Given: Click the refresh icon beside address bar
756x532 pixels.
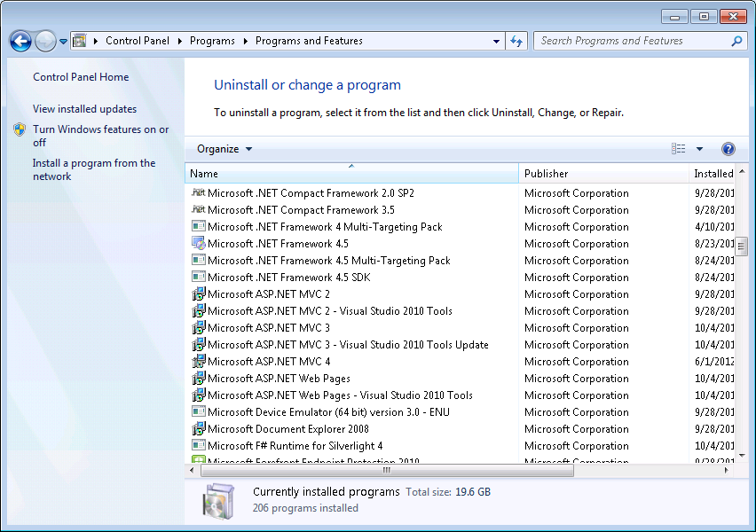Looking at the screenshot, I should pyautogui.click(x=516, y=41).
